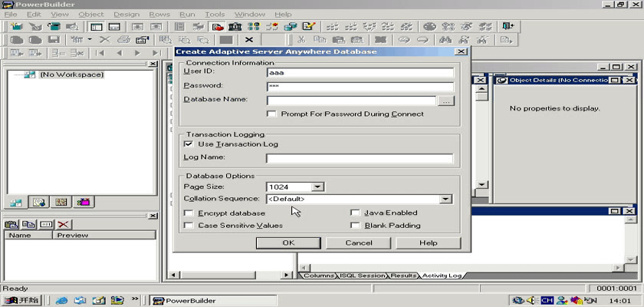Click the PowerBuilder taskbar button

pos(213,301)
